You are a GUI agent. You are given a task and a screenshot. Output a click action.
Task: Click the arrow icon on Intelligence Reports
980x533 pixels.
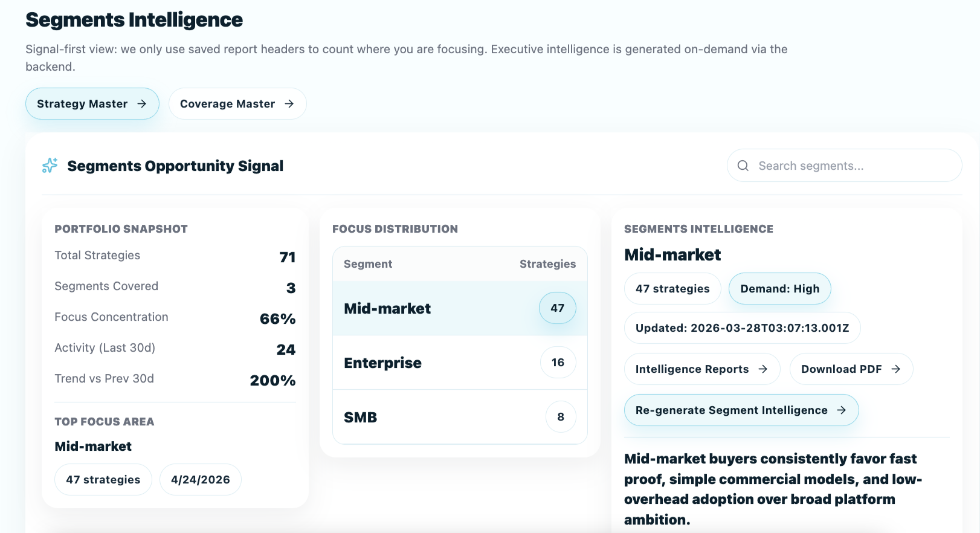click(x=763, y=369)
